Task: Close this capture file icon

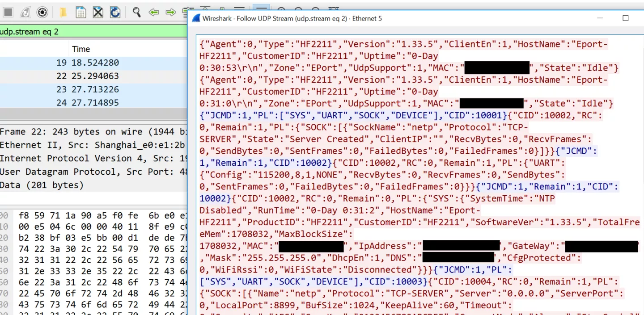Action: point(98,13)
